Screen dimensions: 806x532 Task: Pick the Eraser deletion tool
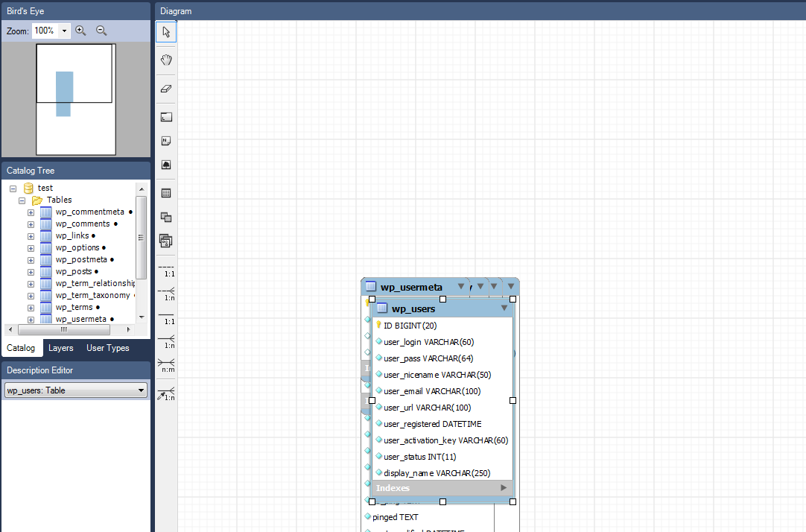pyautogui.click(x=165, y=89)
